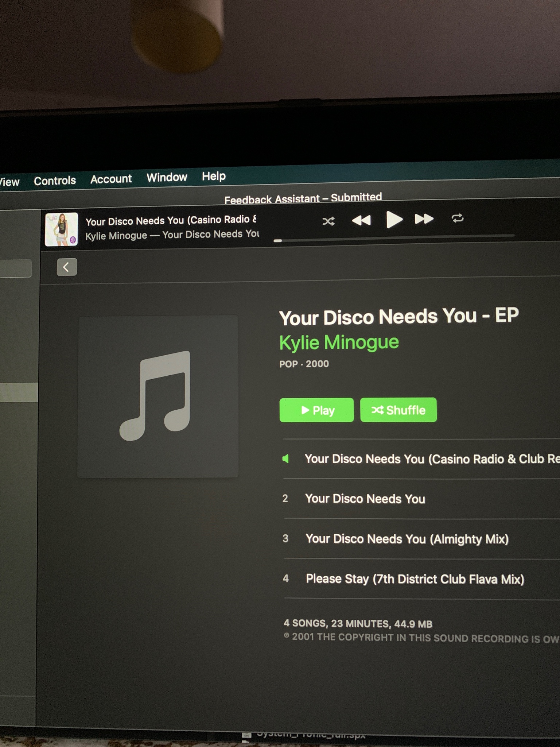Click the green Play button
This screenshot has height=747, width=560.
point(316,410)
